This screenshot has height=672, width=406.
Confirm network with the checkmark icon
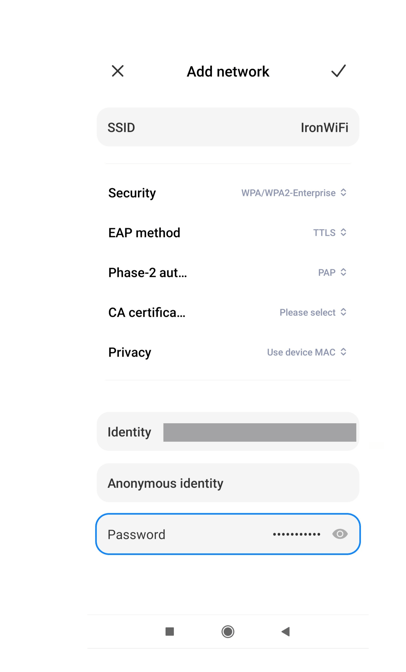pos(338,71)
